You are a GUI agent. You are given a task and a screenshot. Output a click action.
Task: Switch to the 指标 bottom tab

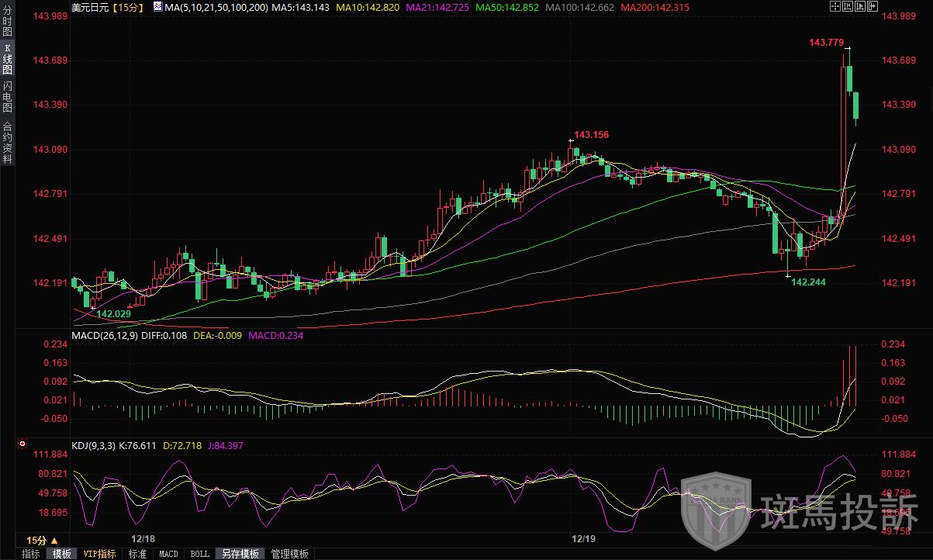[x=31, y=554]
